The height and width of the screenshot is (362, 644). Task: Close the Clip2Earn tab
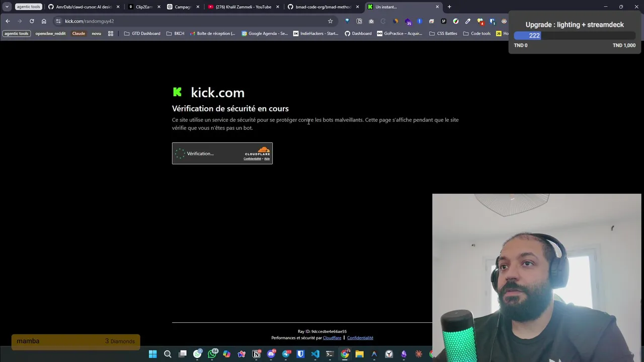point(158,7)
